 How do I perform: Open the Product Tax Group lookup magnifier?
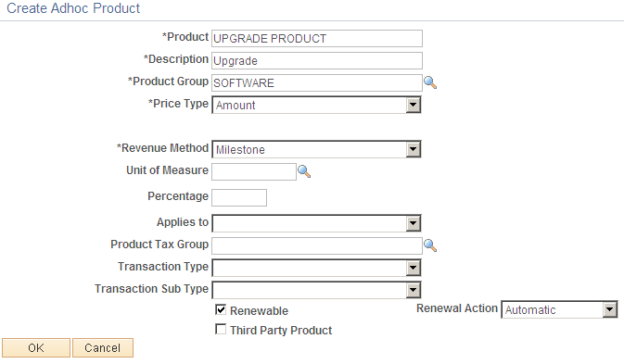430,245
